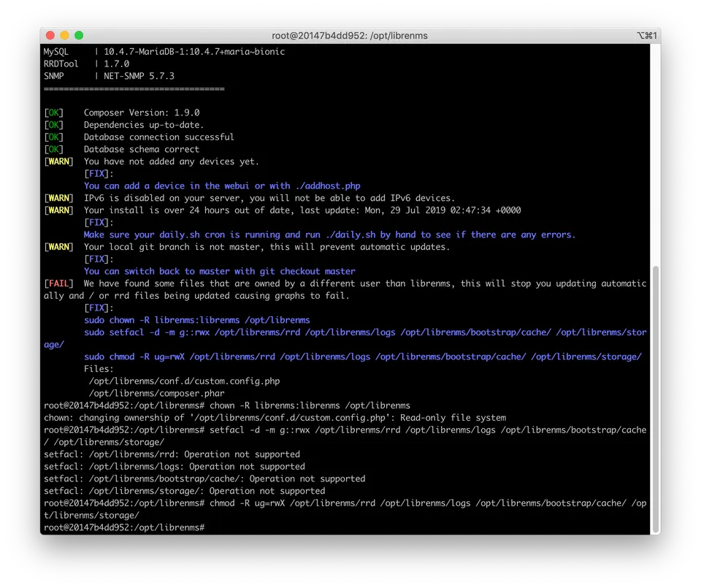Viewport: 701px width, 588px height.
Task: Click the MySQL version line
Action: coord(164,52)
